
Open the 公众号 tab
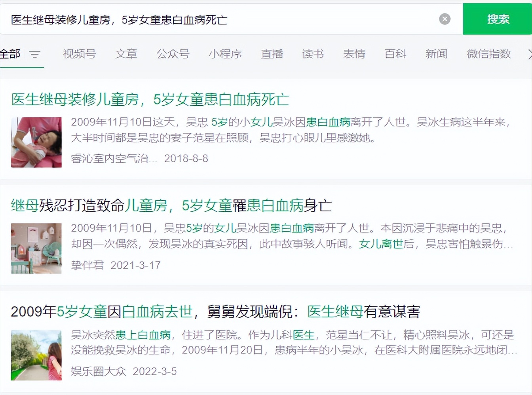point(173,54)
